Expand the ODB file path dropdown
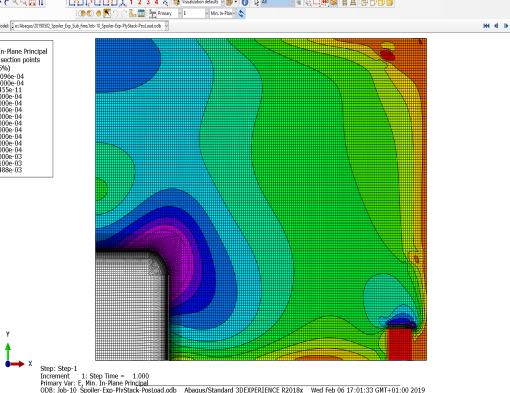The width and height of the screenshot is (510, 393). coord(90,26)
